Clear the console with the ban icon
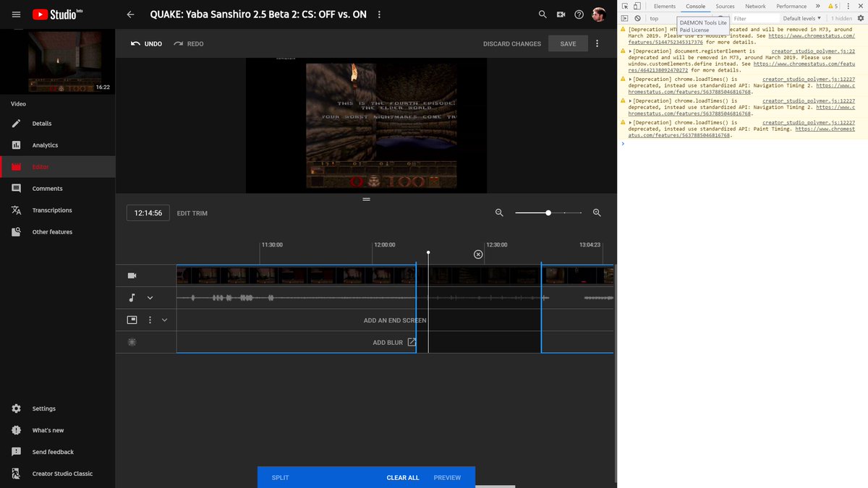This screenshot has height=488, width=868. (x=637, y=18)
